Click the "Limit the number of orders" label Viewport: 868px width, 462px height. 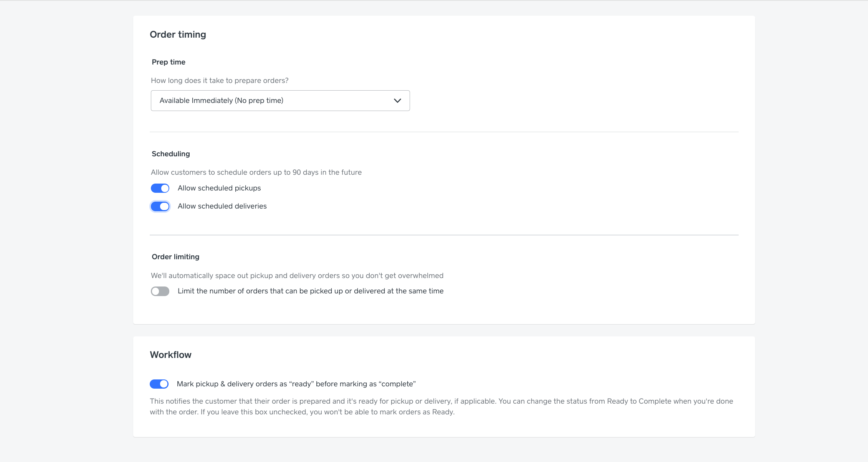tap(310, 291)
